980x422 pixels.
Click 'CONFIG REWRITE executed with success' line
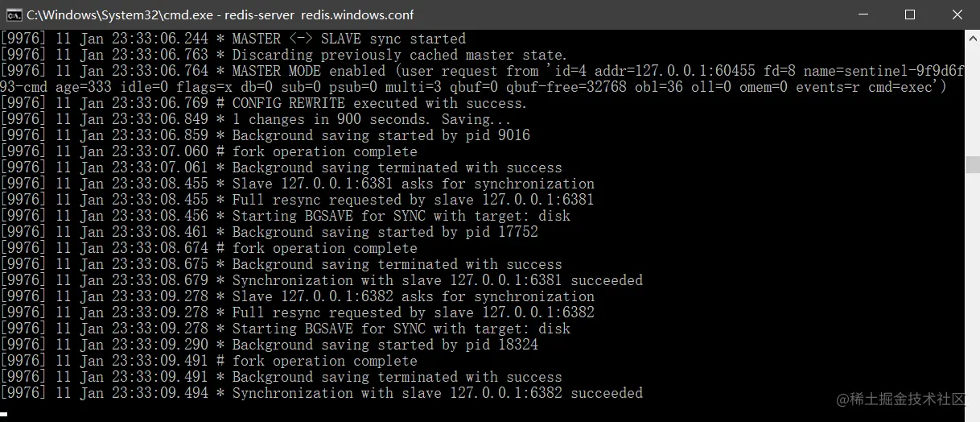tap(379, 103)
